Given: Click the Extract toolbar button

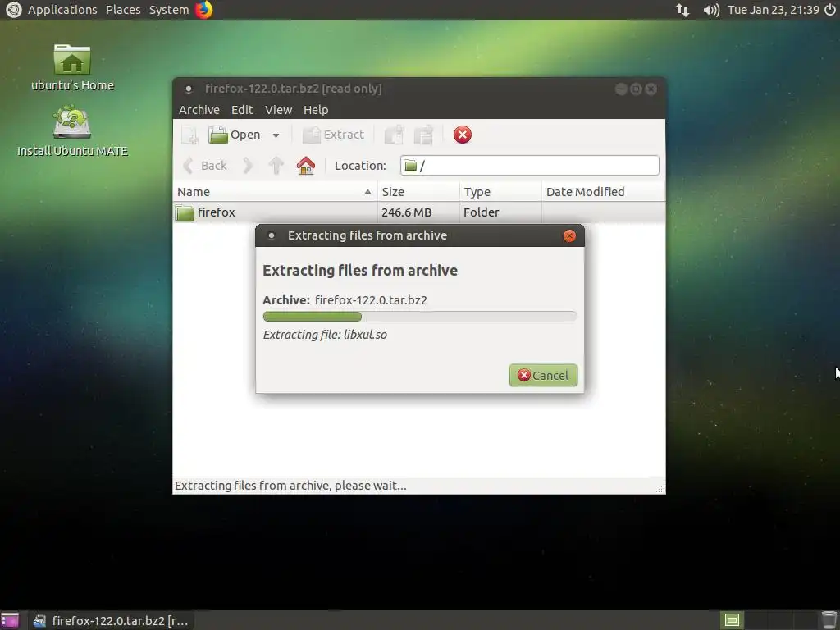Looking at the screenshot, I should tap(333, 135).
